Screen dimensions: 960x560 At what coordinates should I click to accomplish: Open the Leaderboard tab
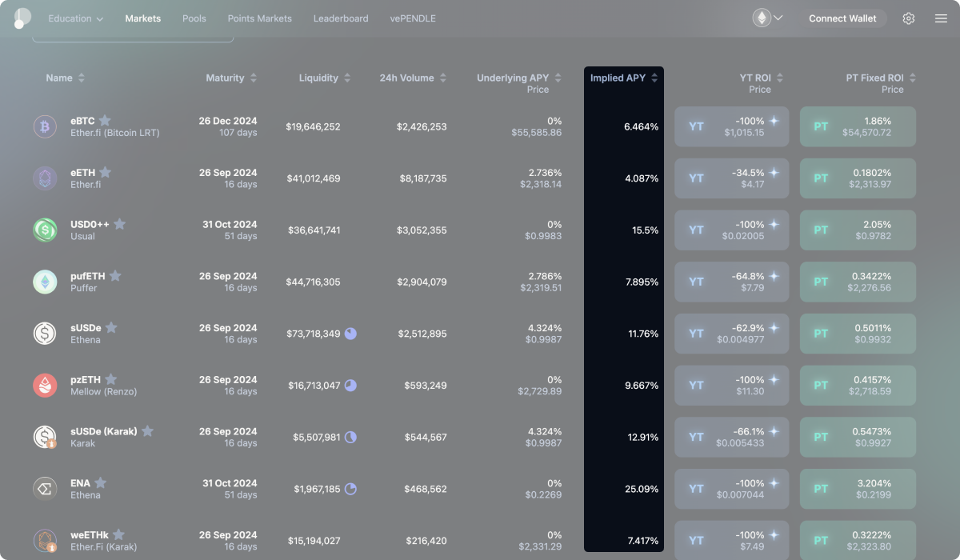(x=341, y=18)
